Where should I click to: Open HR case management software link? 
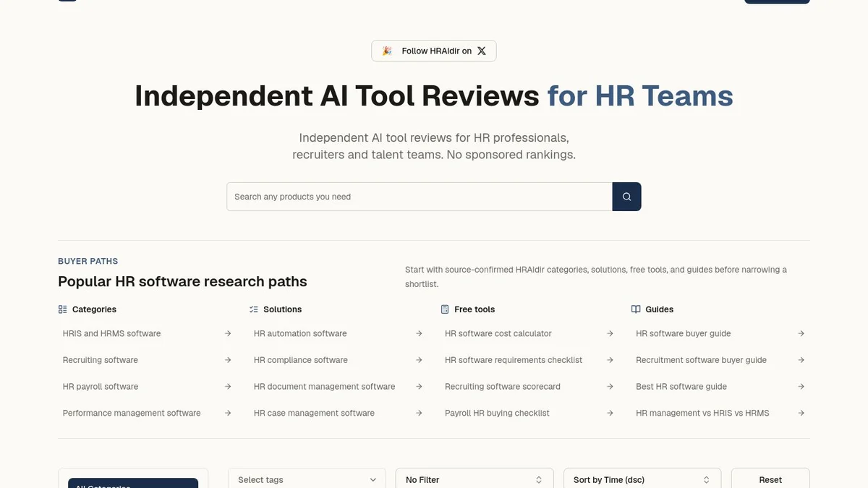[314, 413]
